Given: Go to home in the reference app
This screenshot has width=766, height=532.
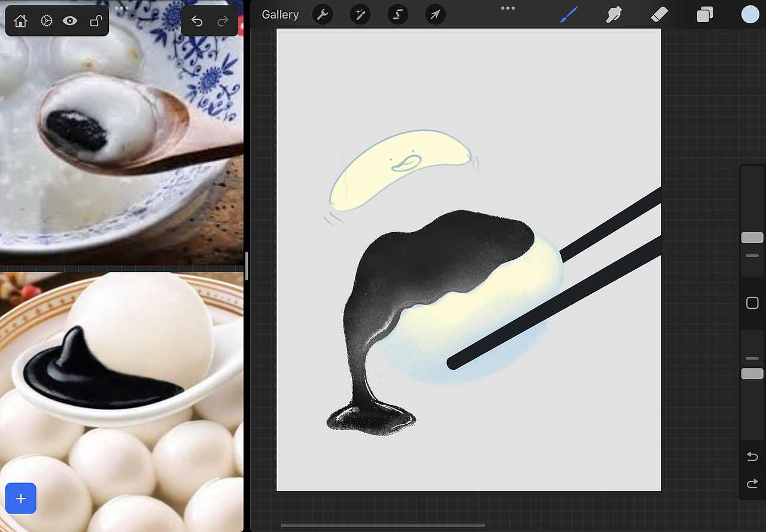Looking at the screenshot, I should click(x=20, y=21).
